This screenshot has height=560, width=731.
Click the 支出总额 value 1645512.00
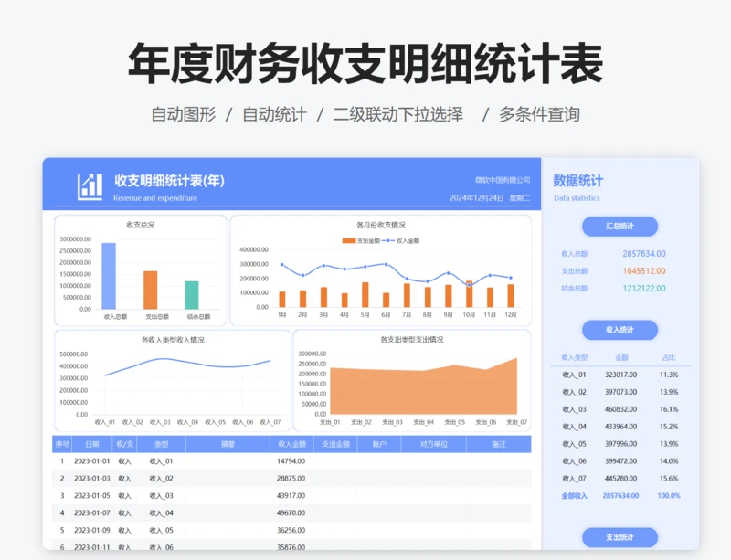[x=644, y=271]
